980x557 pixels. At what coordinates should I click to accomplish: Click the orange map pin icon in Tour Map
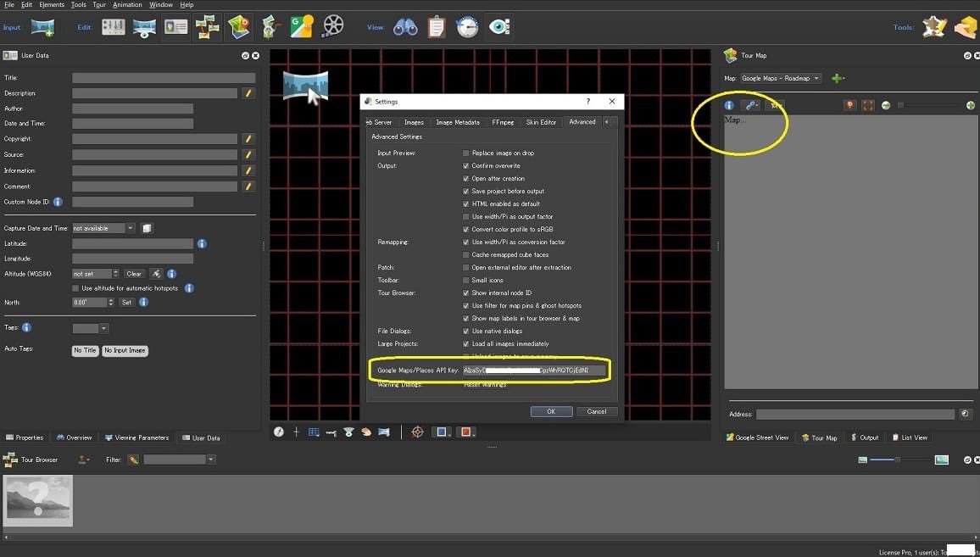pos(849,105)
